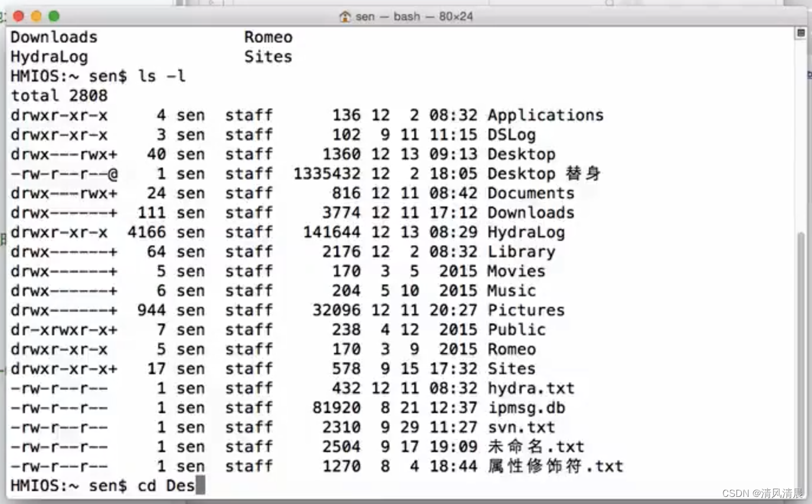Click the "drwxr-xr-x+" permissions of Sites row

[x=64, y=368]
